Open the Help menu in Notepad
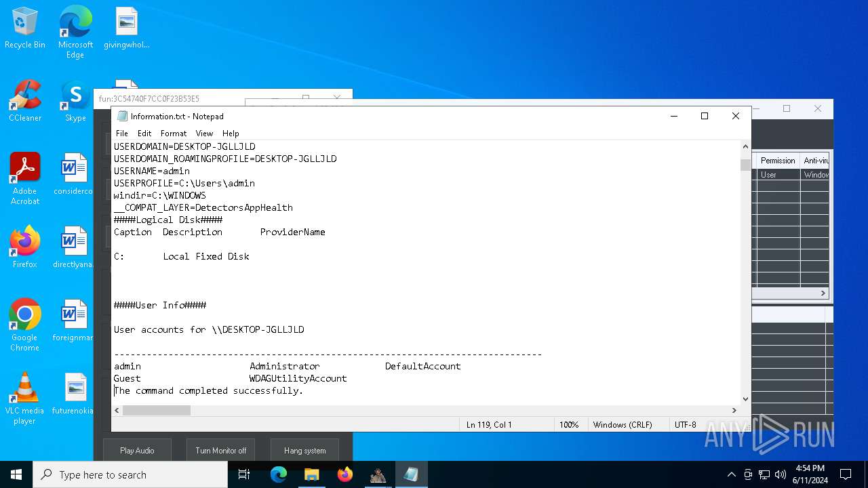 pos(231,134)
